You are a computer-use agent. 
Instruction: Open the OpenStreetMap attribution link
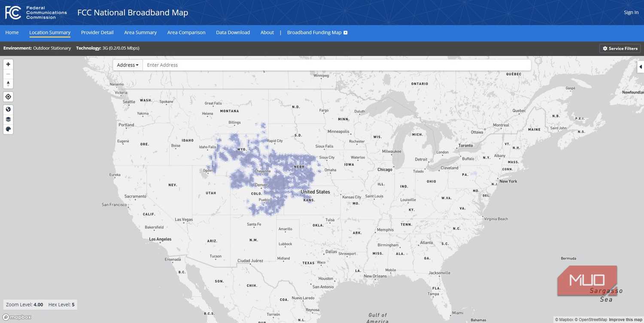(x=591, y=320)
